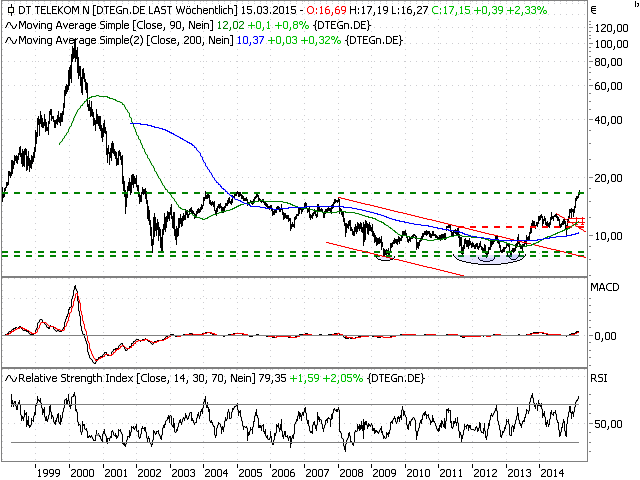Select the DT TELEKOM N chart title text
The height and width of the screenshot is (480, 640).
click(54, 10)
